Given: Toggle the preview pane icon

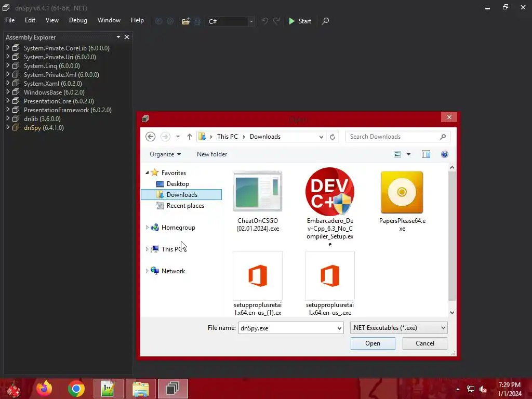Looking at the screenshot, I should pyautogui.click(x=426, y=154).
